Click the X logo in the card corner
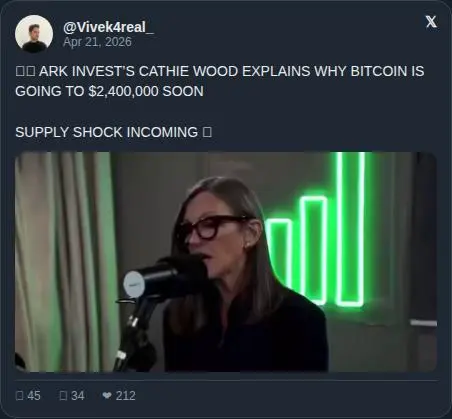The width and height of the screenshot is (452, 419). tap(431, 22)
